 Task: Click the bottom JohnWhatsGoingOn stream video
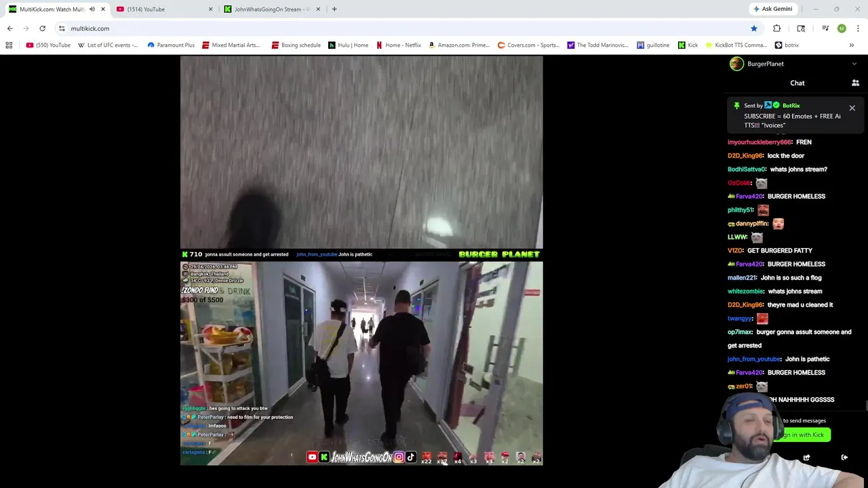(x=361, y=363)
